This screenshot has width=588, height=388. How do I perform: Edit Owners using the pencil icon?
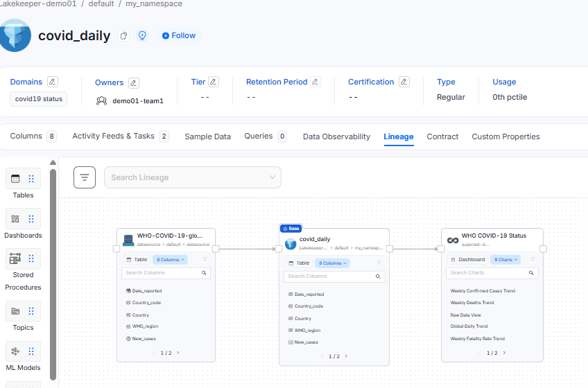(134, 83)
